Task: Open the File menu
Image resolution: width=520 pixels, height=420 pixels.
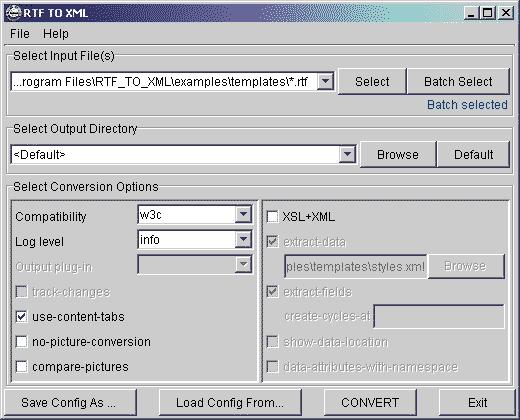Action: (20, 34)
